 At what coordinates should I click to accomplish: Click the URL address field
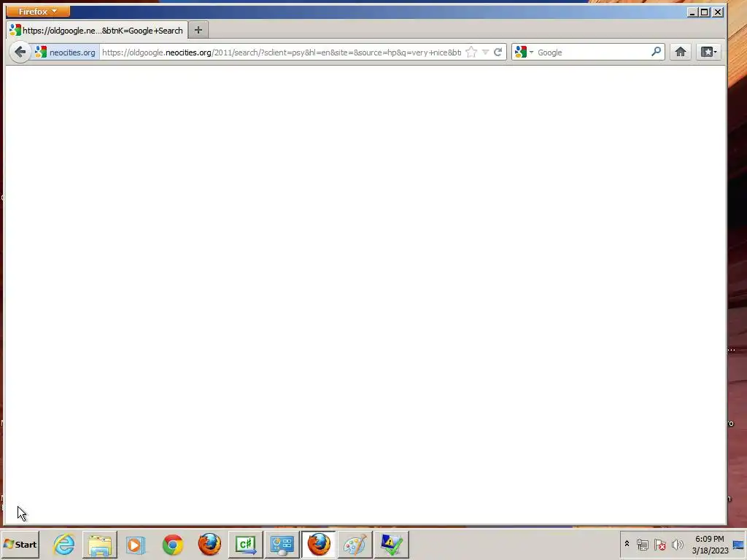click(x=281, y=52)
